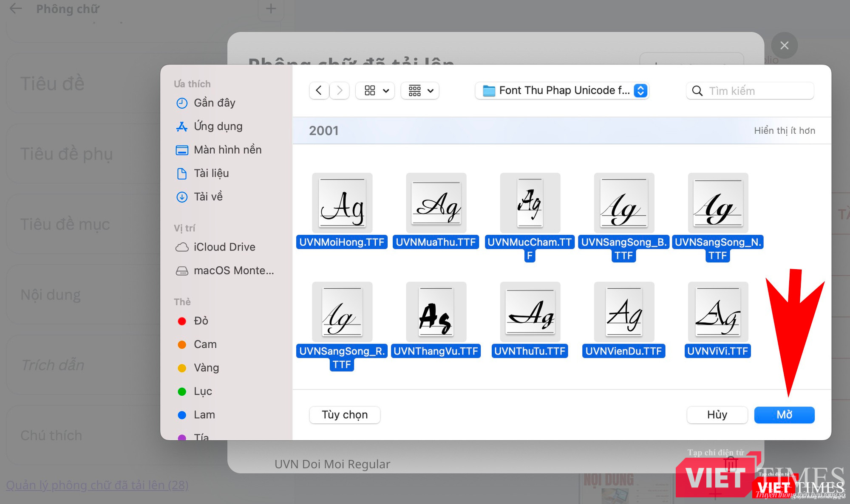This screenshot has height=504, width=850.
Task: Click the back navigation arrow in file dialog
Action: [319, 90]
